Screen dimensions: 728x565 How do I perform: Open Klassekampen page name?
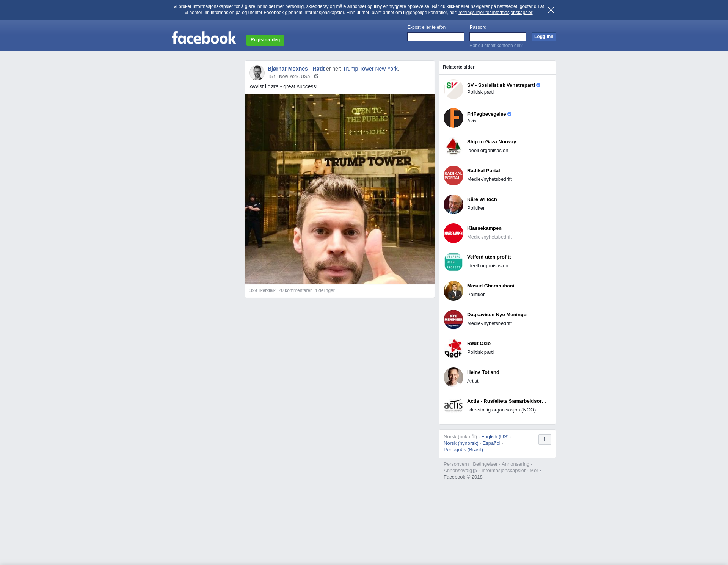(484, 228)
